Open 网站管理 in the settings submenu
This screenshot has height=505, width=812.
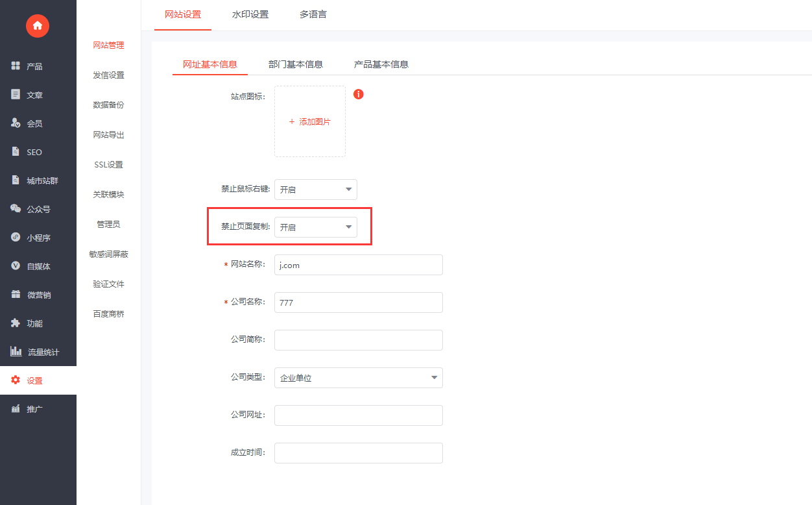[108, 45]
